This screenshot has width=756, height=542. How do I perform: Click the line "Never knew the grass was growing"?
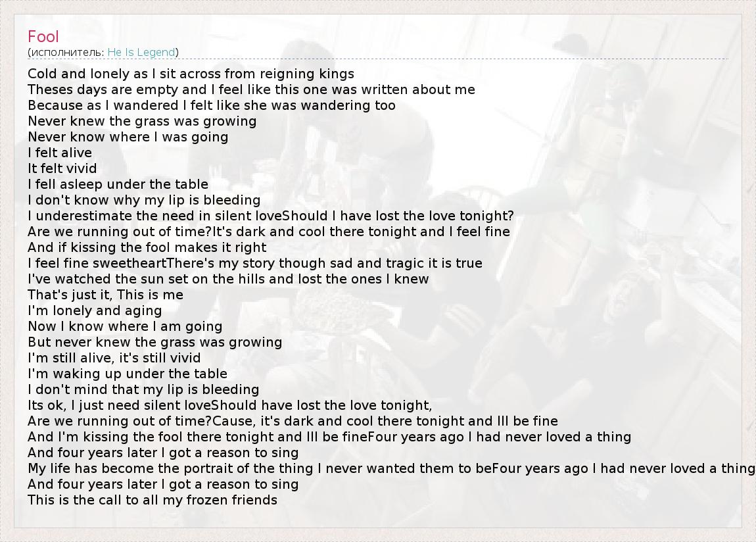click(142, 121)
